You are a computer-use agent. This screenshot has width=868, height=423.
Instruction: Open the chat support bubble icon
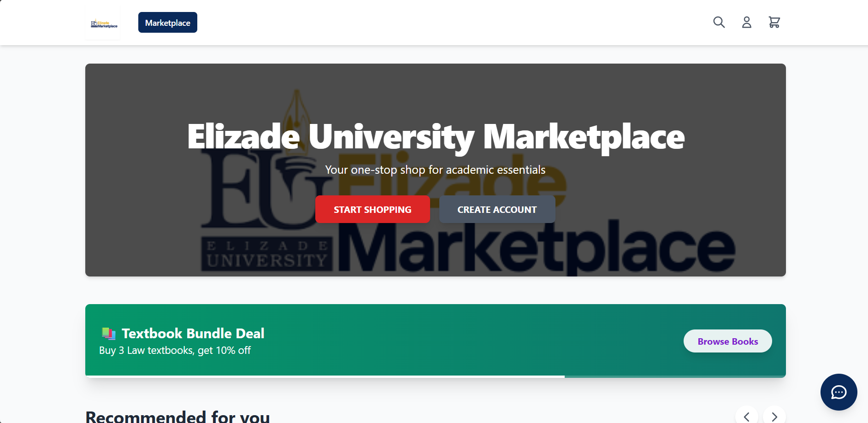coord(838,392)
